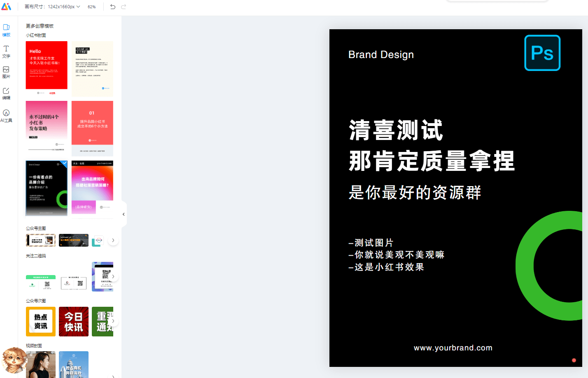
Task: Switch to the 编辑 edit panel
Action: click(6, 93)
